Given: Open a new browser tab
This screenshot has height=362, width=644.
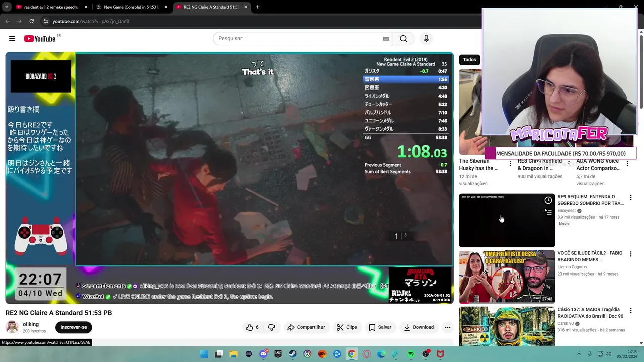Looking at the screenshot, I should [257, 7].
